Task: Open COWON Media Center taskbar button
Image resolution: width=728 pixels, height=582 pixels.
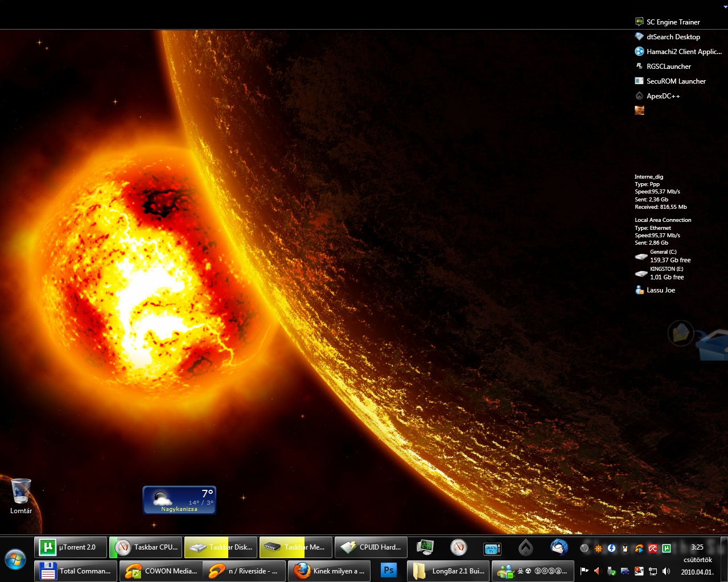Action: point(161,571)
